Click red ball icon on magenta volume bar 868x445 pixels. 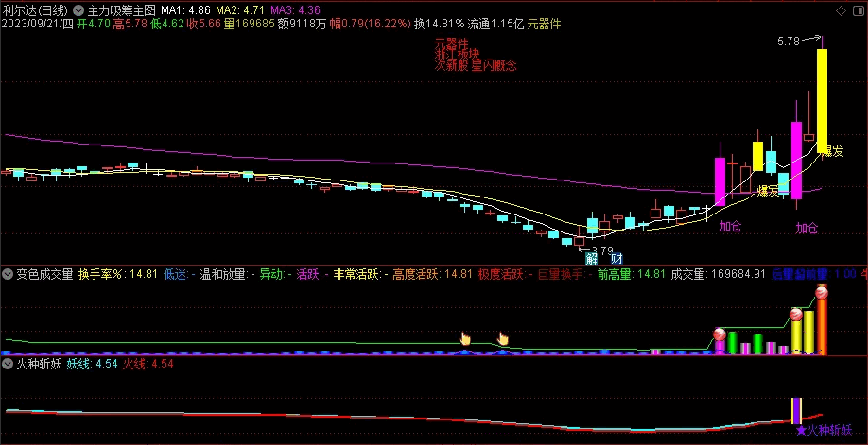720,334
